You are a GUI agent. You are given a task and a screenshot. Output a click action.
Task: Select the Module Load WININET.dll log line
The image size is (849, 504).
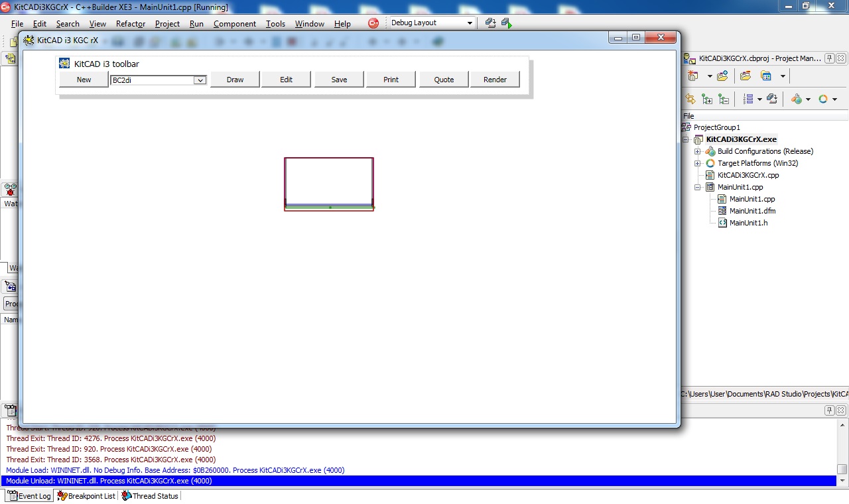419,470
